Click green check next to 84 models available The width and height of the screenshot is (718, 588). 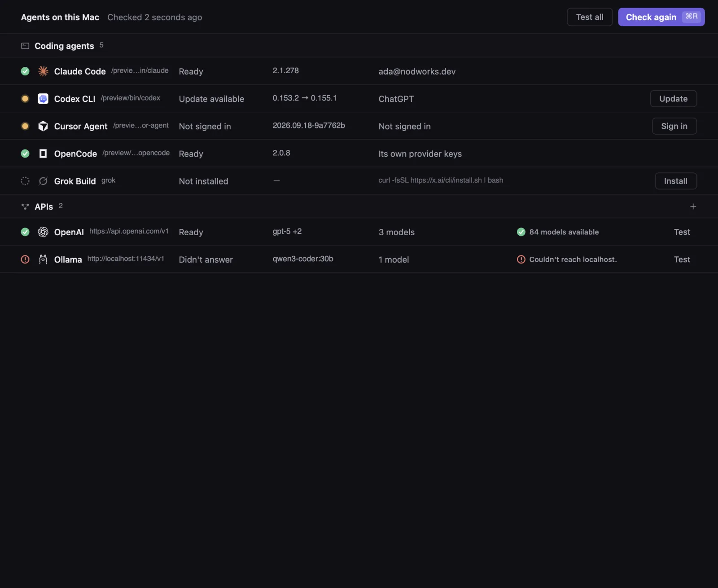[521, 232]
